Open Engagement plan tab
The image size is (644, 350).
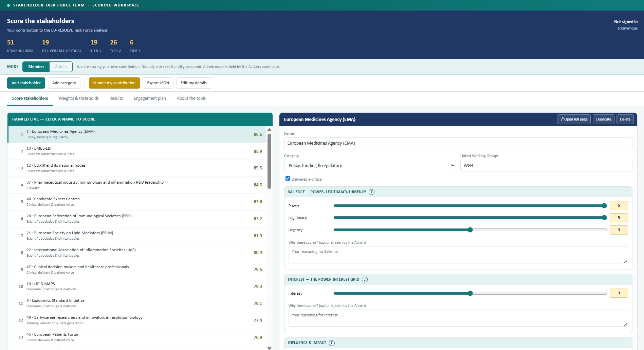click(150, 98)
